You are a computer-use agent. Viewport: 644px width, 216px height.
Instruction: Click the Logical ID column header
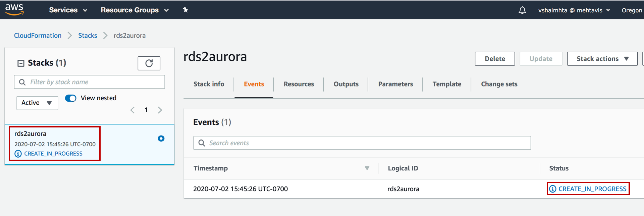(403, 168)
